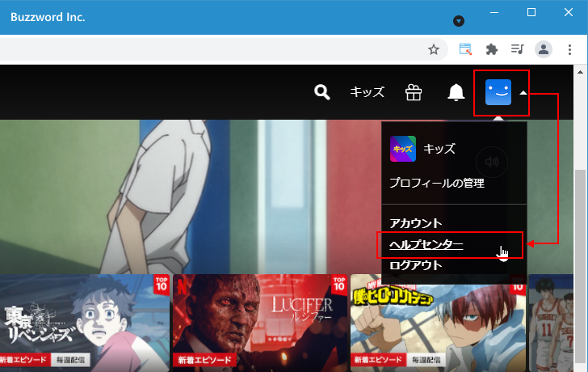Close the Buzzword Inc. window
This screenshot has width=588, height=372.
tap(569, 13)
